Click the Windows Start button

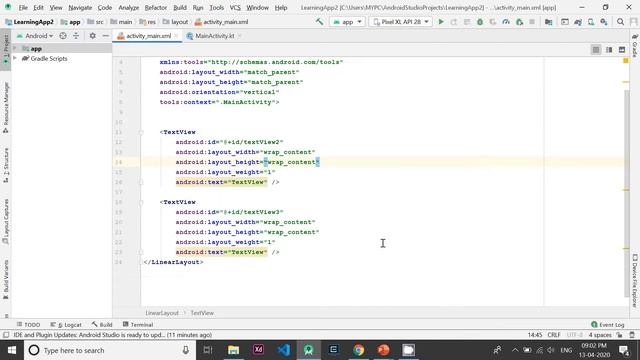[12, 350]
